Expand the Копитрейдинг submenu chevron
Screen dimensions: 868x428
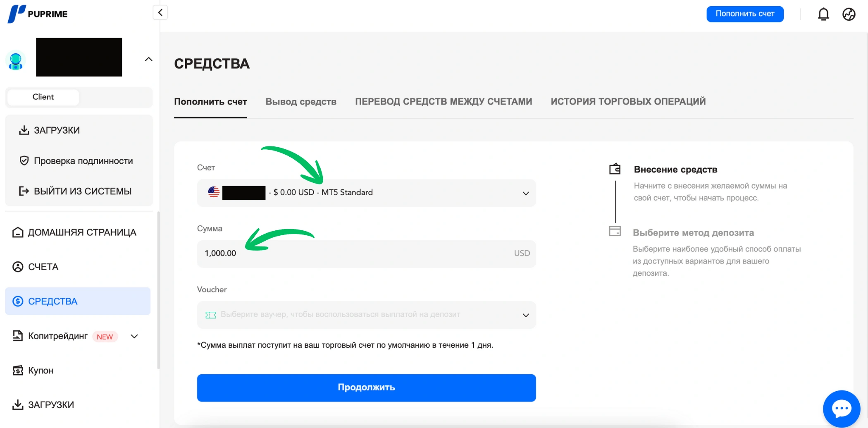[134, 336]
